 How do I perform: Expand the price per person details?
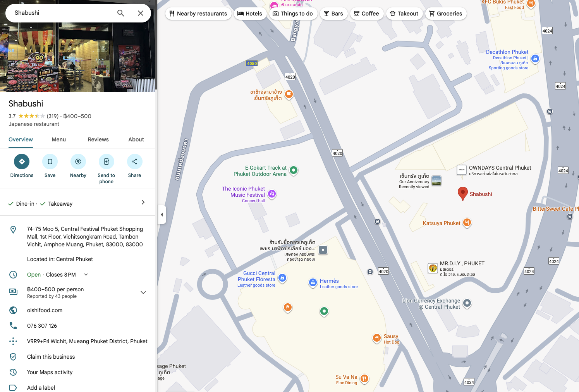(143, 292)
